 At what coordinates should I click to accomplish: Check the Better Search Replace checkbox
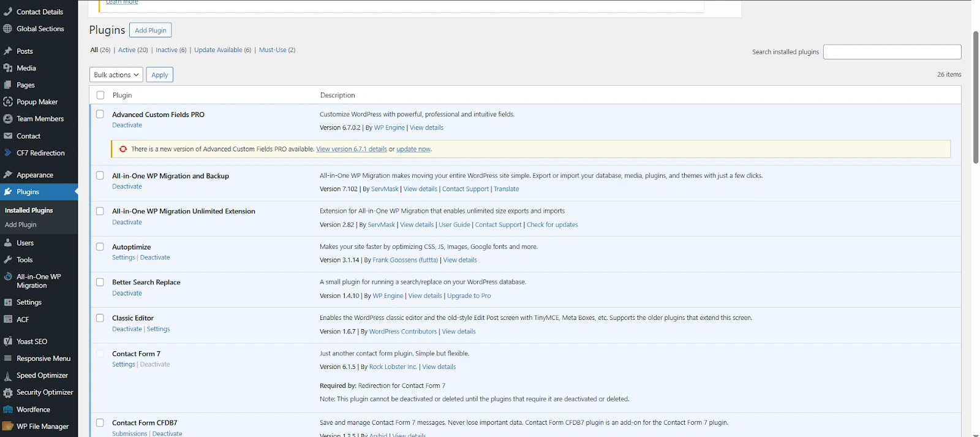coord(100,282)
